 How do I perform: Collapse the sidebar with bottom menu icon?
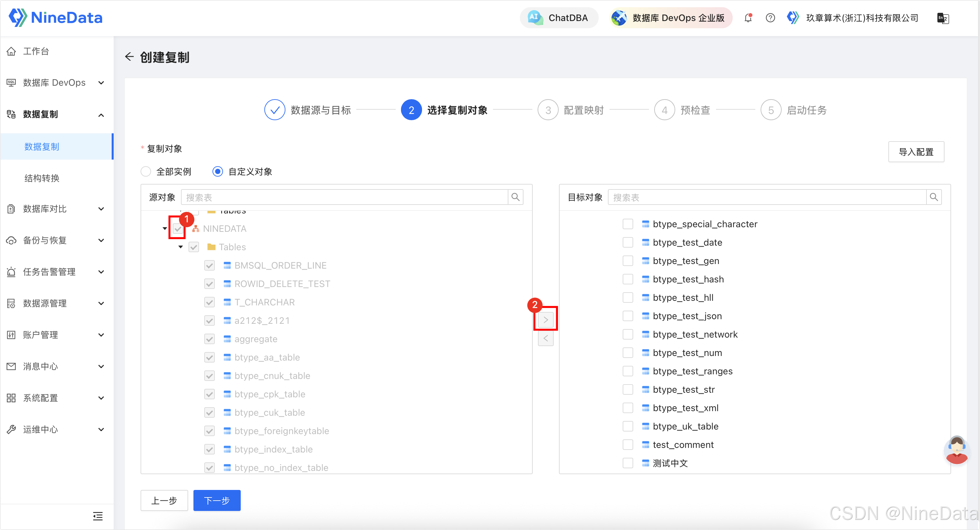98,516
